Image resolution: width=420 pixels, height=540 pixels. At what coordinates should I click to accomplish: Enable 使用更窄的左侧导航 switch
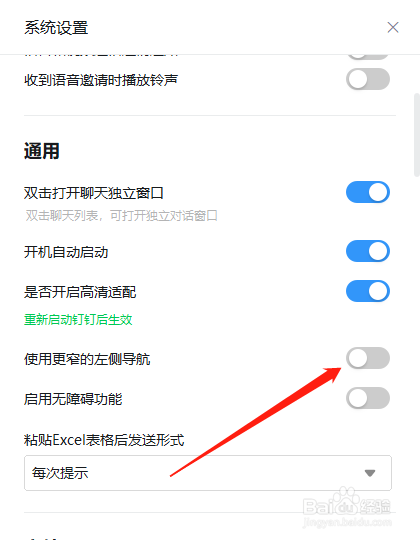point(368,358)
